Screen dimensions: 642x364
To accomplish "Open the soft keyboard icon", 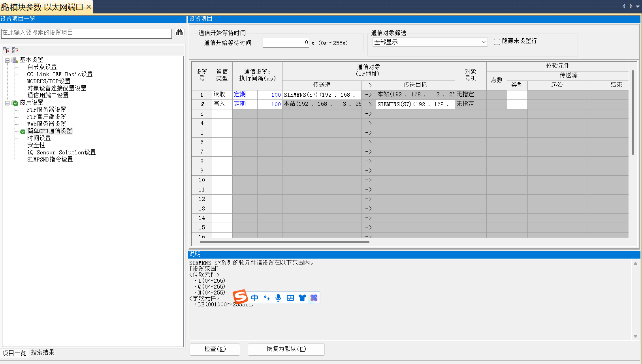I will (x=290, y=298).
